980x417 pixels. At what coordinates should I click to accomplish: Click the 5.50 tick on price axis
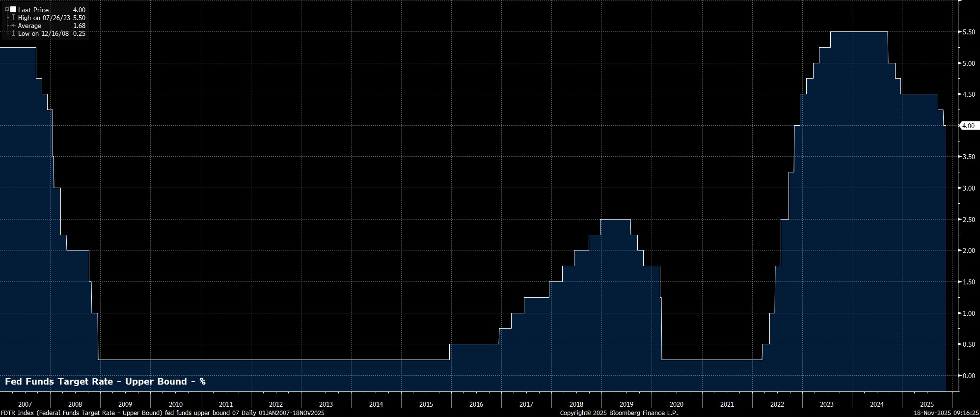coord(968,32)
